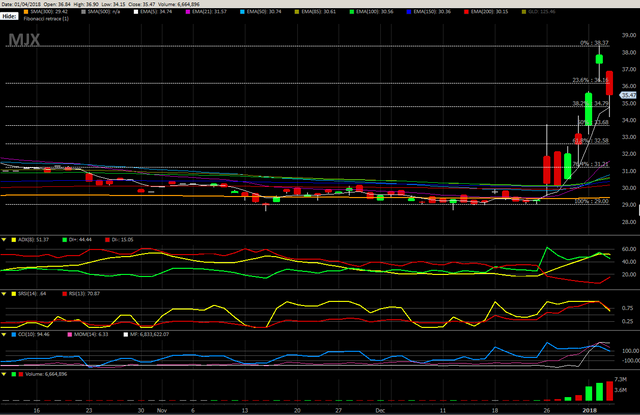Click the 100% : 29.00 Fibonacci label

(591, 202)
